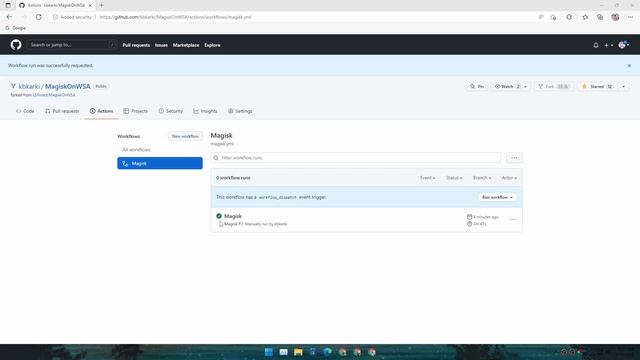640x360 pixels.
Task: Open Pull requests in GitHub header
Action: pos(136,45)
